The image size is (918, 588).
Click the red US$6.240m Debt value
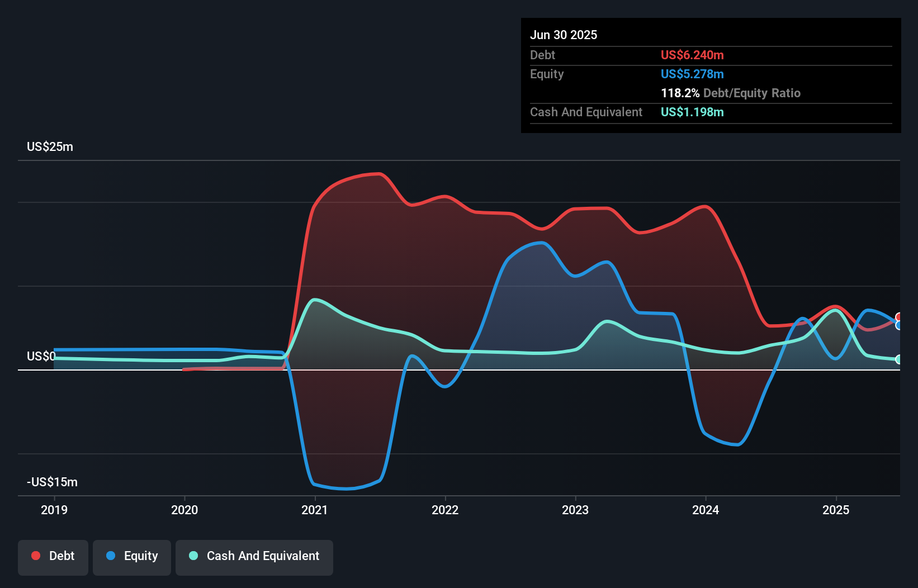(x=692, y=55)
